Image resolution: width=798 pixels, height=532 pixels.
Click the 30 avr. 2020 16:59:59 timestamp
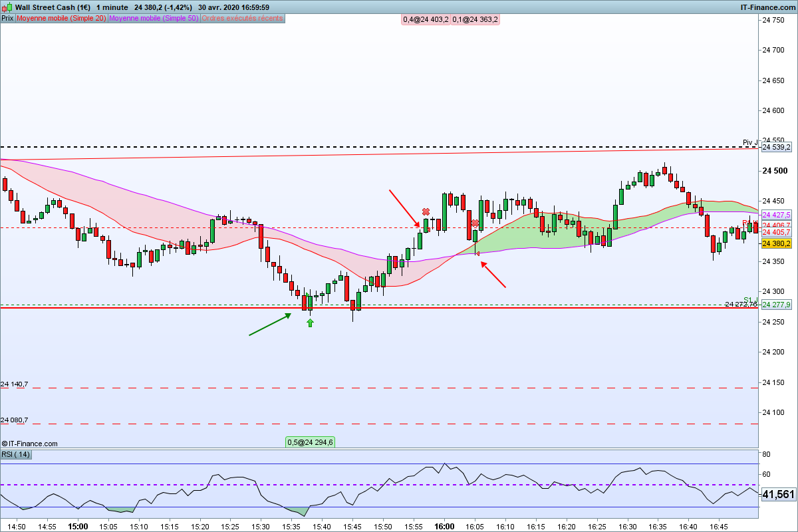pos(233,7)
